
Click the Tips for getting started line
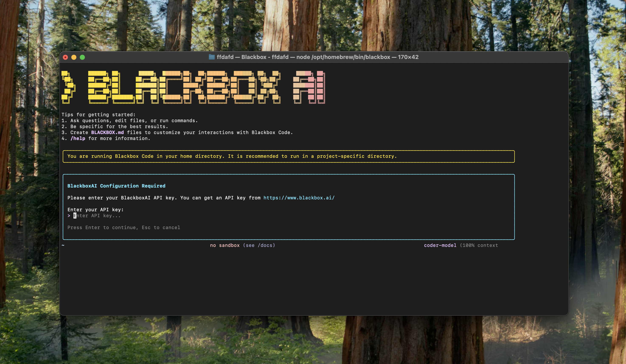point(98,115)
